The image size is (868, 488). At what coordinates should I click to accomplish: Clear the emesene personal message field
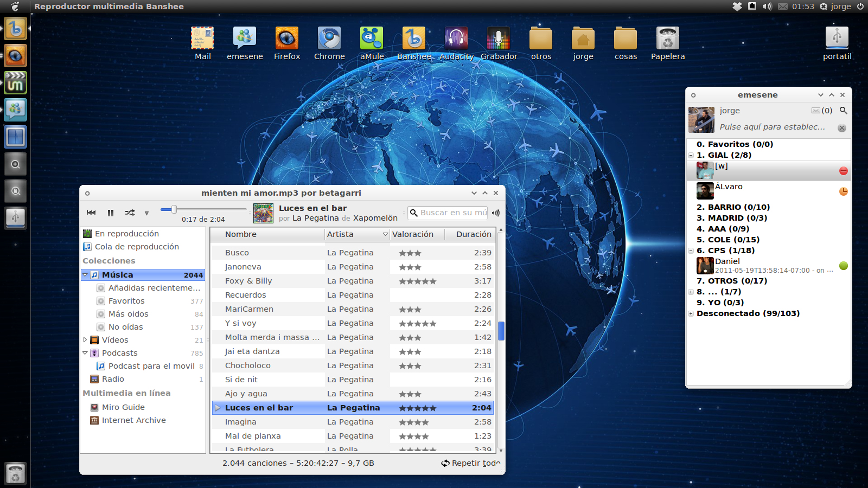(x=841, y=129)
